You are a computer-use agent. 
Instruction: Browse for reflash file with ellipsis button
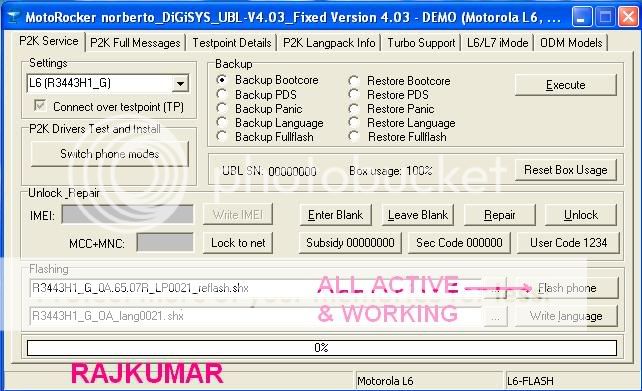496,288
